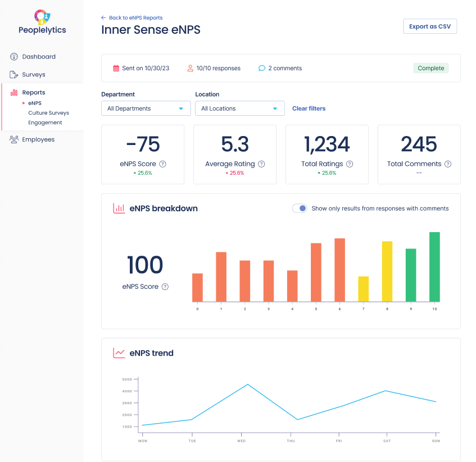The height and width of the screenshot is (462, 476).
Task: Click the orange bar for rating 1
Action: point(221,277)
